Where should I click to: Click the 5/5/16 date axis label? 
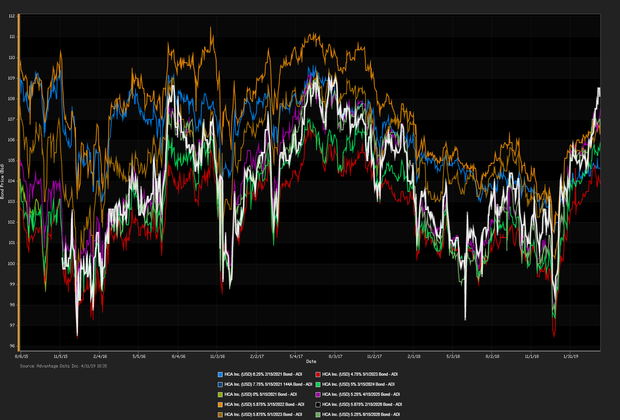click(x=139, y=356)
